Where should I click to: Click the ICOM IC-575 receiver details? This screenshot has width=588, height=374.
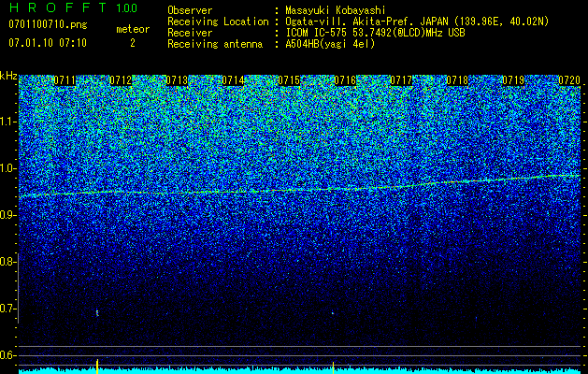point(375,33)
